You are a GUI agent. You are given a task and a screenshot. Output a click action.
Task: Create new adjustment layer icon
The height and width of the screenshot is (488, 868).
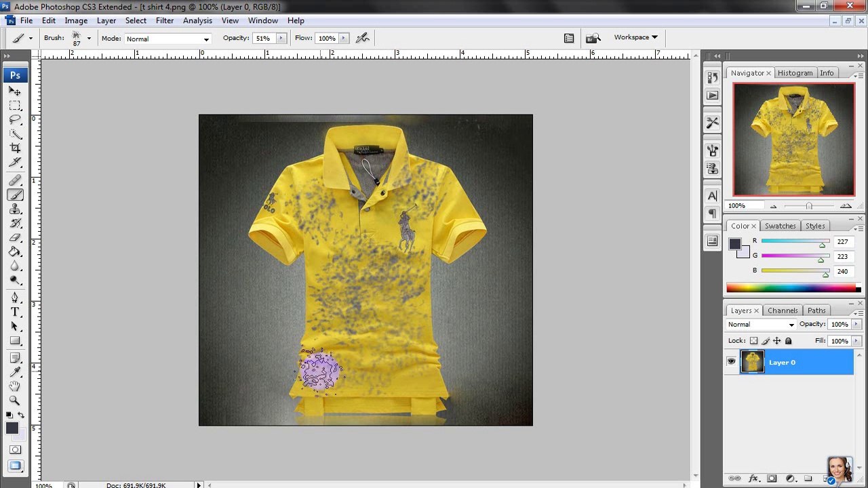(789, 479)
